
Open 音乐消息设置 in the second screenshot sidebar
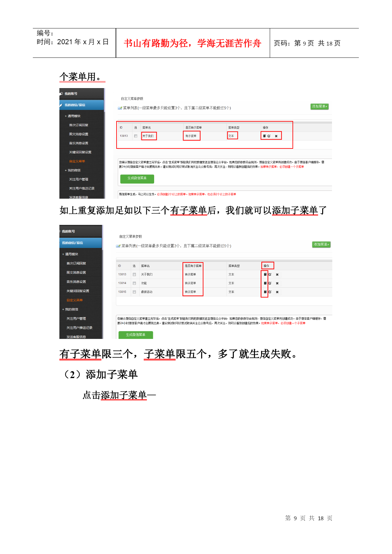coord(76,282)
